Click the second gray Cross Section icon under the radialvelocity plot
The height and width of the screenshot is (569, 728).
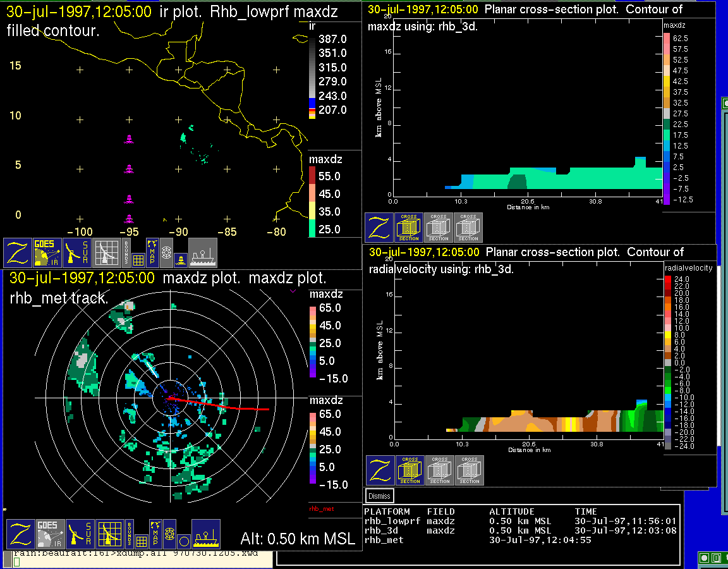(470, 470)
